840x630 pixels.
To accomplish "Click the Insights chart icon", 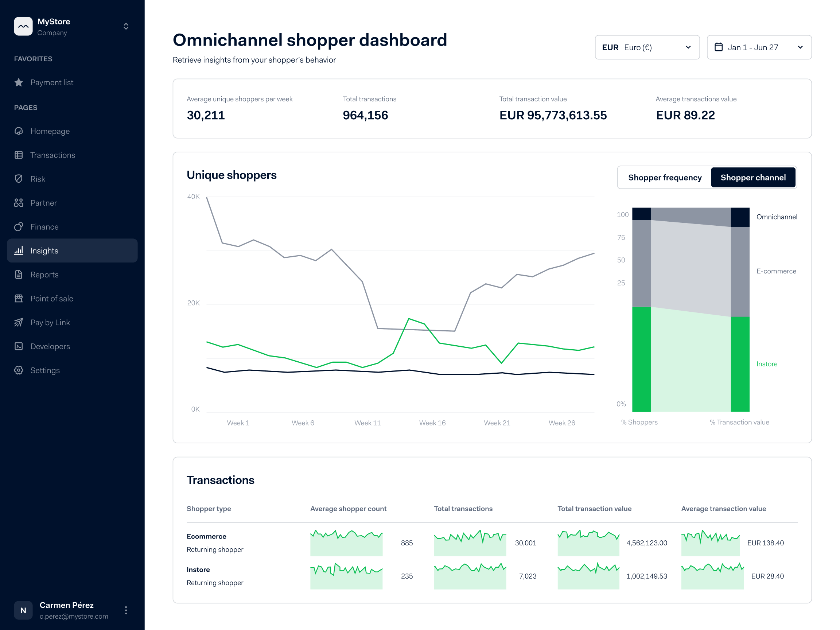I will pyautogui.click(x=19, y=250).
